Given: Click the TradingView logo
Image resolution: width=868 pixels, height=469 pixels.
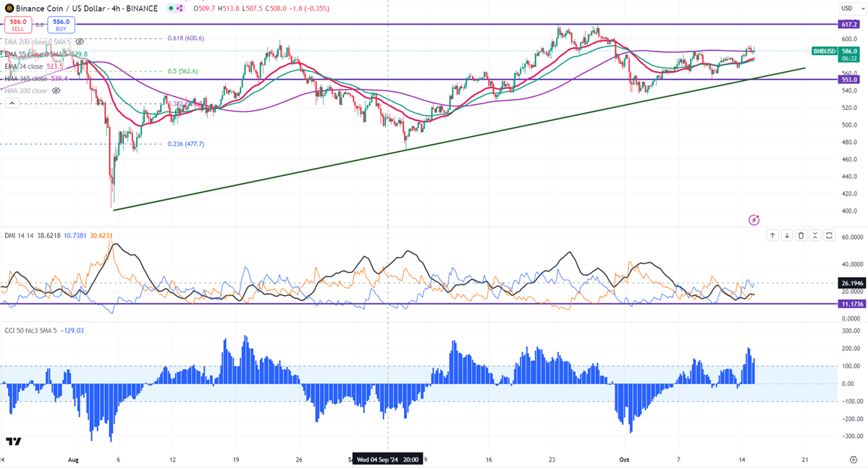Looking at the screenshot, I should (13, 441).
